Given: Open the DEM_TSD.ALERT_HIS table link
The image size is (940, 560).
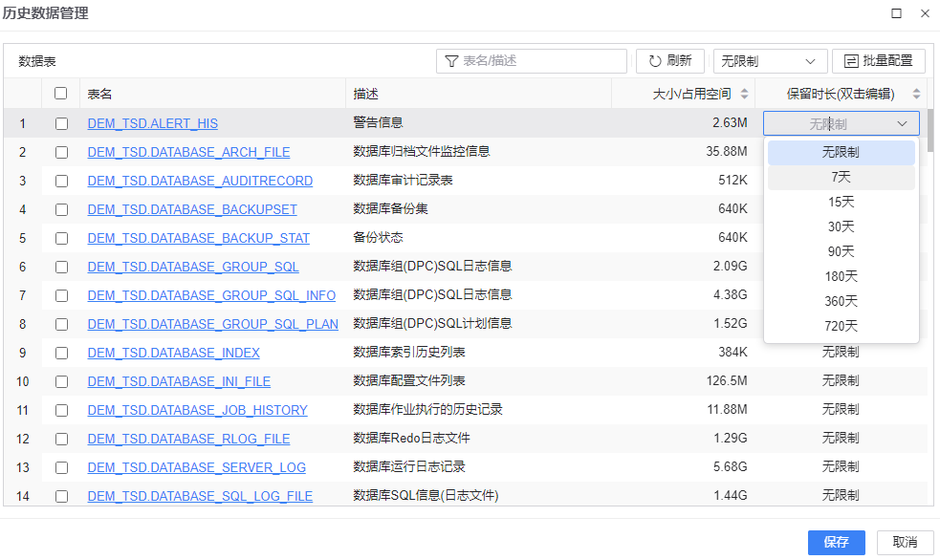Looking at the screenshot, I should click(x=153, y=123).
